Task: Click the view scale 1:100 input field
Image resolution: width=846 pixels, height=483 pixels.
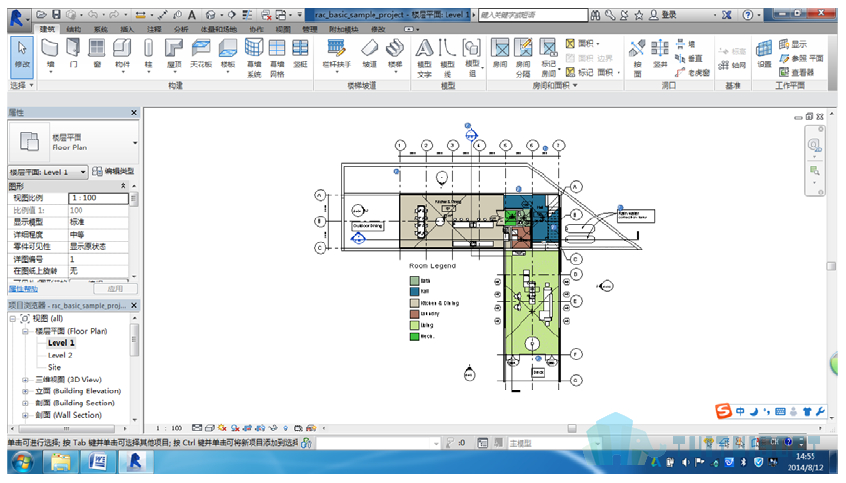Action: pos(98,198)
